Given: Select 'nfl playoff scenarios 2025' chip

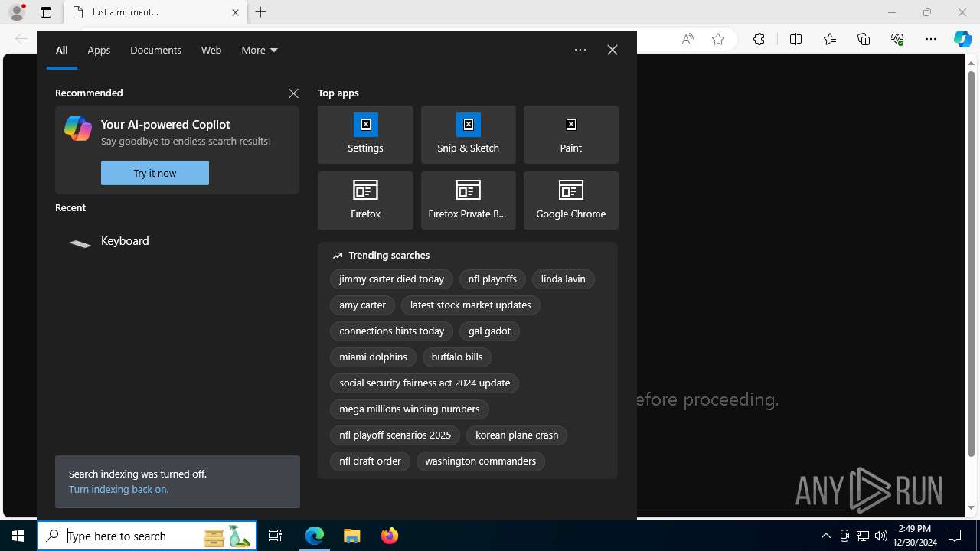Looking at the screenshot, I should point(395,435).
